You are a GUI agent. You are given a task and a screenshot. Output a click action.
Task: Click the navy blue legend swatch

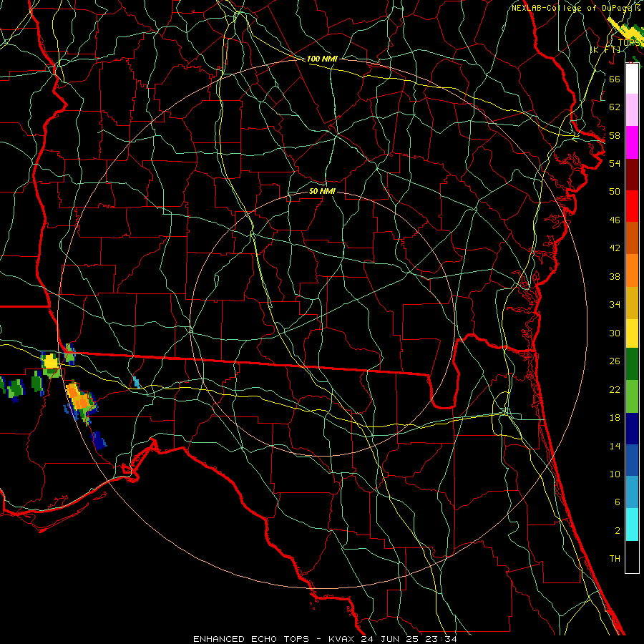point(632,429)
